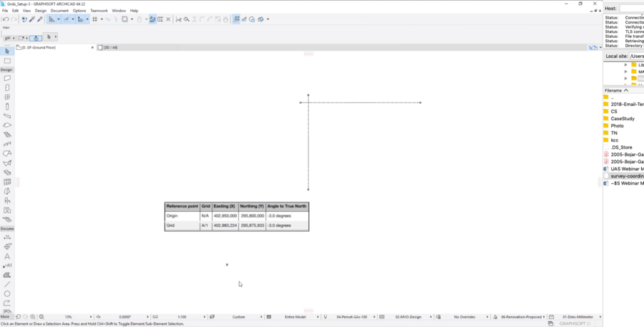This screenshot has width=644, height=327.
Task: Click More at bottom of toolbox
Action: click(x=5, y=316)
